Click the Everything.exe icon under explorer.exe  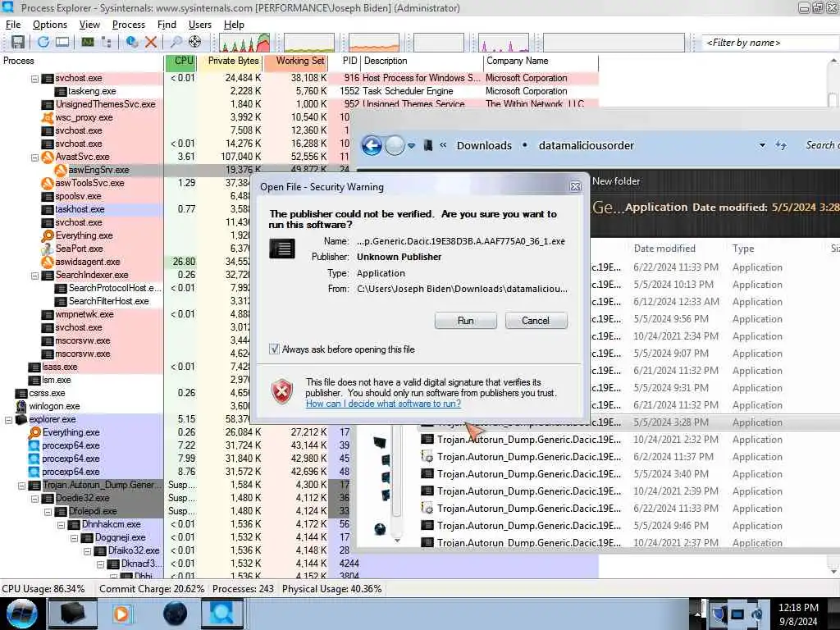click(x=34, y=432)
